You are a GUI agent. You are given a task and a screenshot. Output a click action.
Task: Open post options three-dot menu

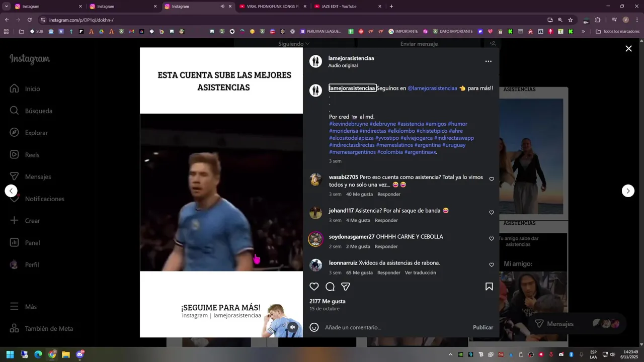click(x=488, y=61)
